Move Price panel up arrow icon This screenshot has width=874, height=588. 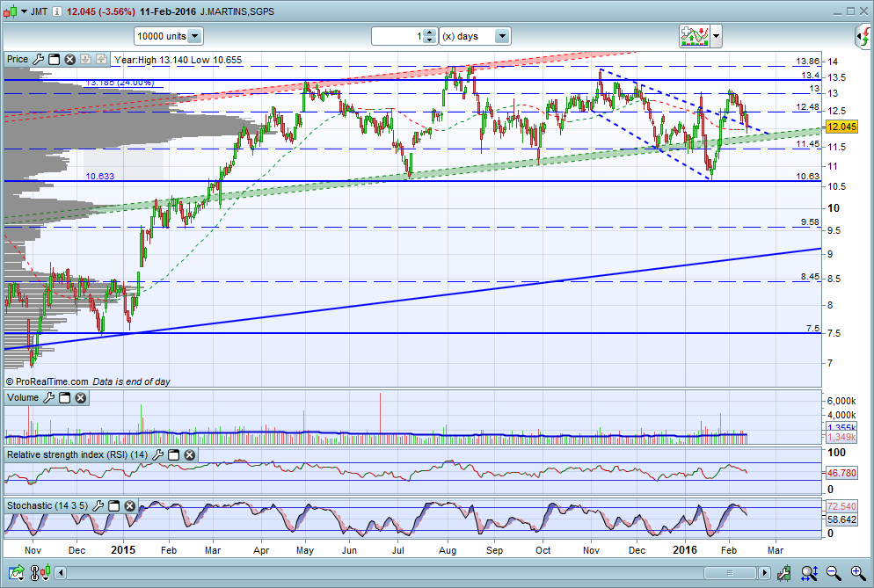tap(101, 59)
